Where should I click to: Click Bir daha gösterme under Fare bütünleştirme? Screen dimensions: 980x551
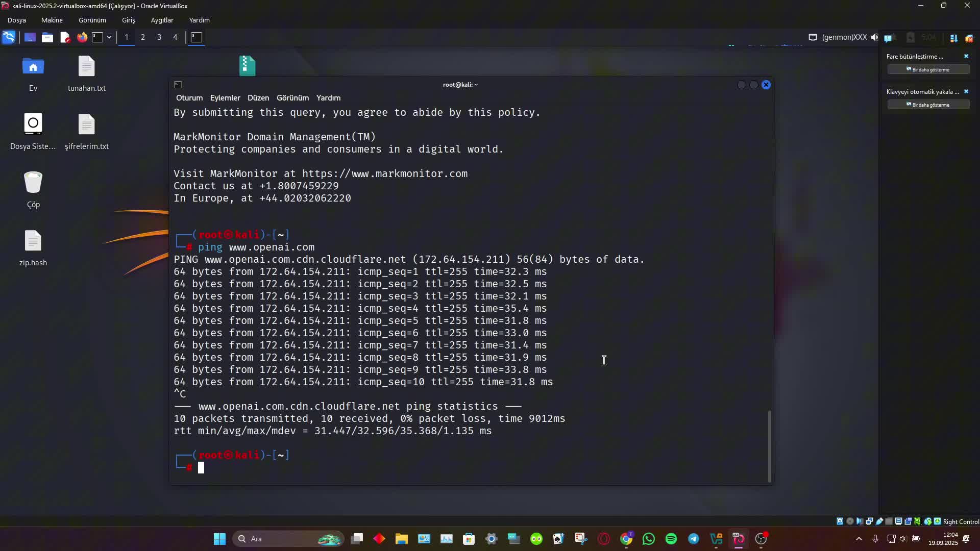(928, 69)
